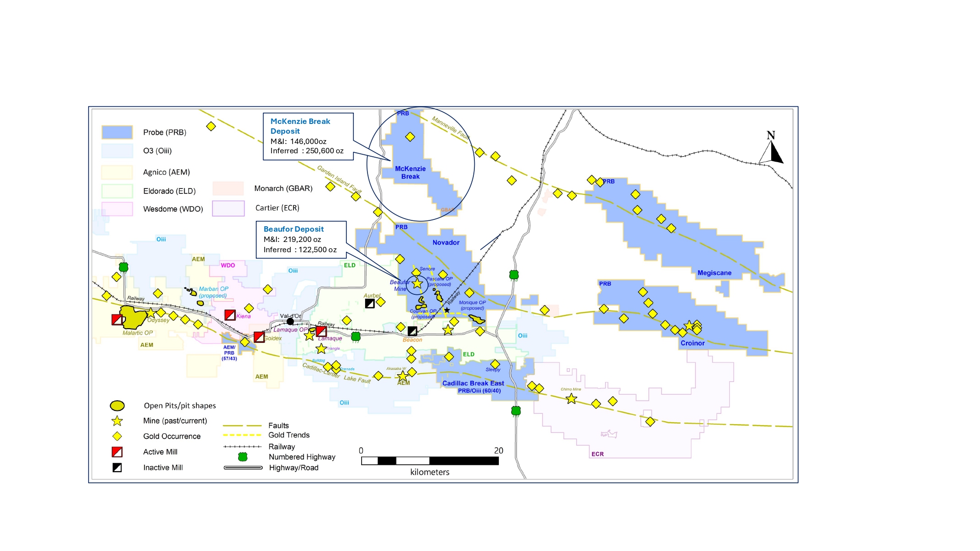This screenshot has width=980, height=551.
Task: Click the Megiscane property label
Action: 714,273
